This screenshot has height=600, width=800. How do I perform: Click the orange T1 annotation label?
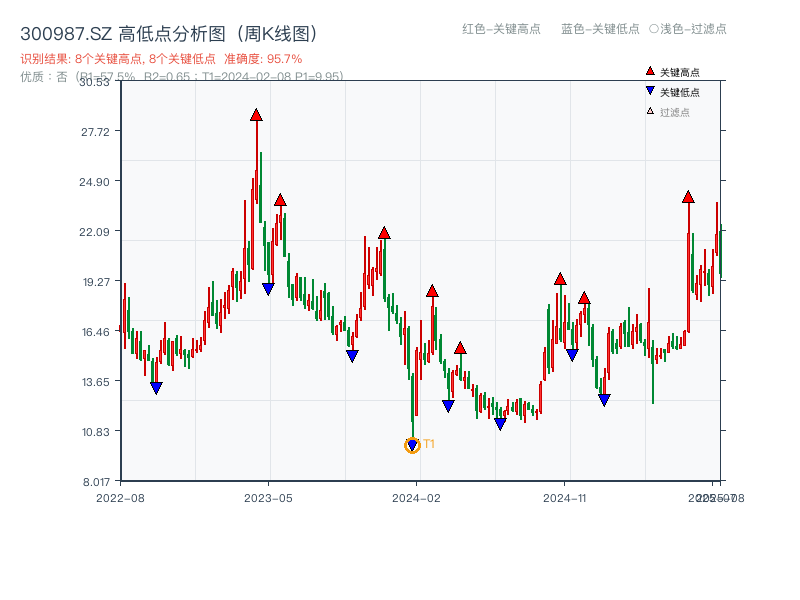[x=428, y=441]
